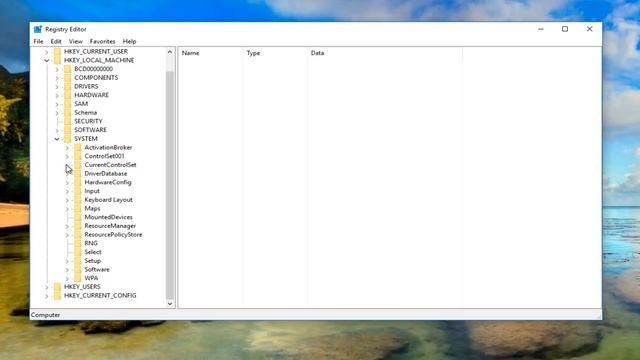Open the File menu
This screenshot has height=360, width=640.
(38, 41)
